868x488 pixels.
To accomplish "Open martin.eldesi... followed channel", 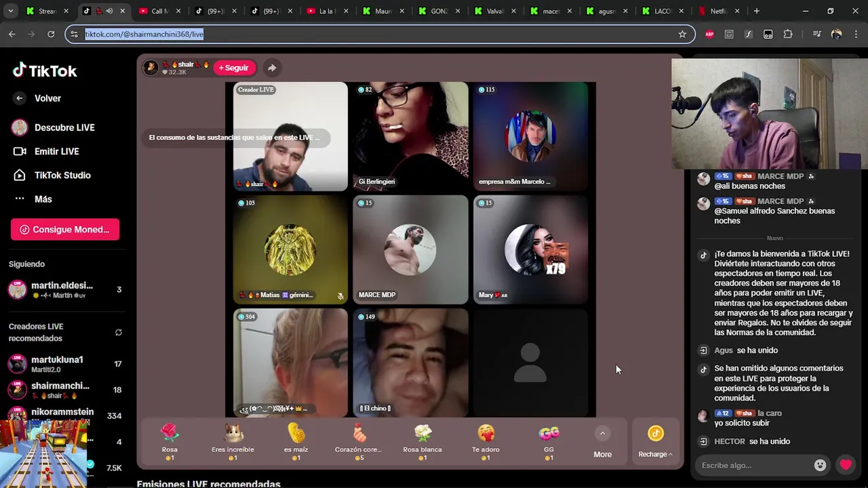I will (x=64, y=289).
